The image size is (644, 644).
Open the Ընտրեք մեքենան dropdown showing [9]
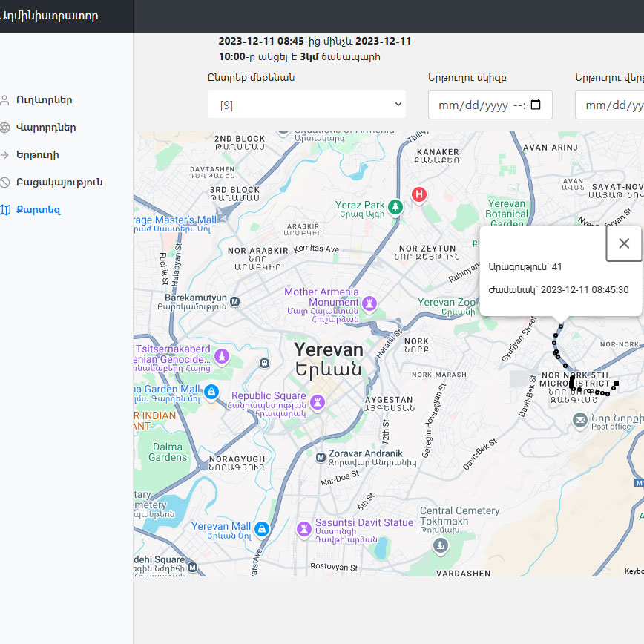(307, 105)
